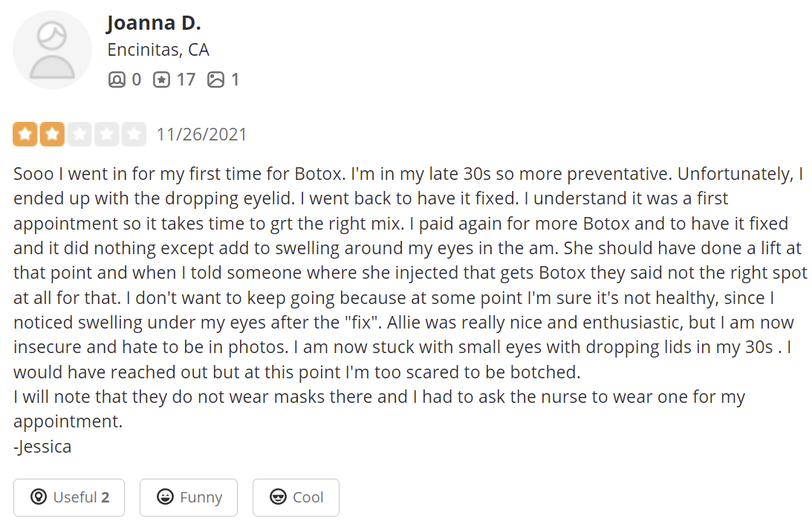Viewport: 812px width, 527px height.
Task: Open the Joanna D. profile name link
Action: pos(154,23)
